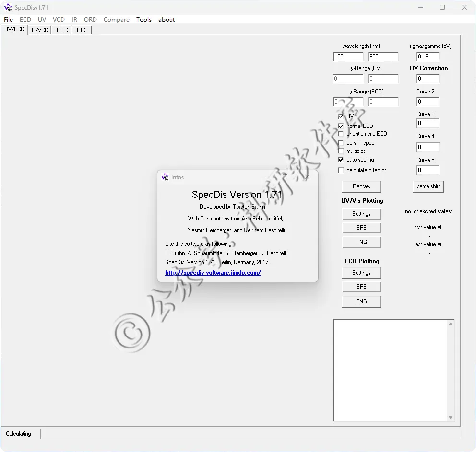Click the Calculating progress bar
The height and width of the screenshot is (452, 476).
250,434
